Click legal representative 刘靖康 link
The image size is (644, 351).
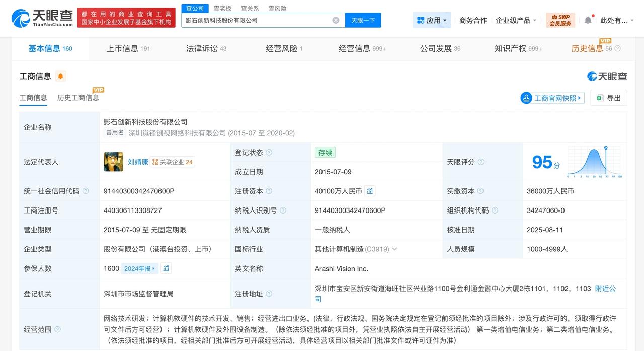(138, 162)
